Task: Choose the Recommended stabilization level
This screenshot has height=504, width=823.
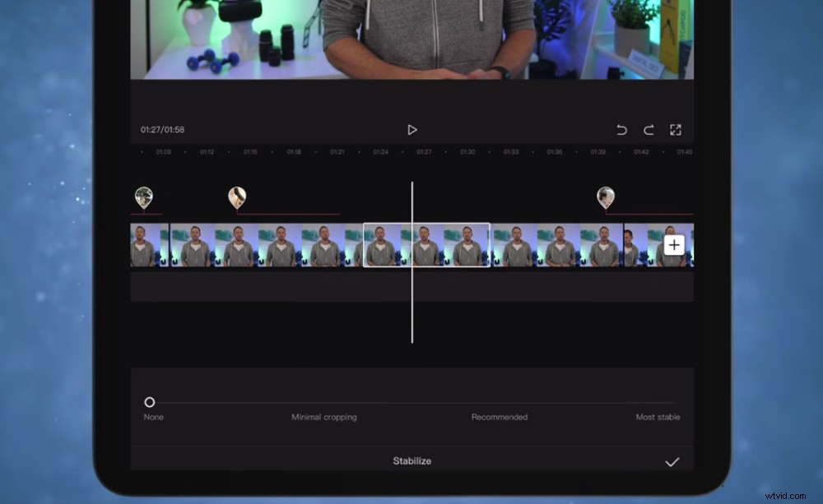Action: click(x=500, y=417)
